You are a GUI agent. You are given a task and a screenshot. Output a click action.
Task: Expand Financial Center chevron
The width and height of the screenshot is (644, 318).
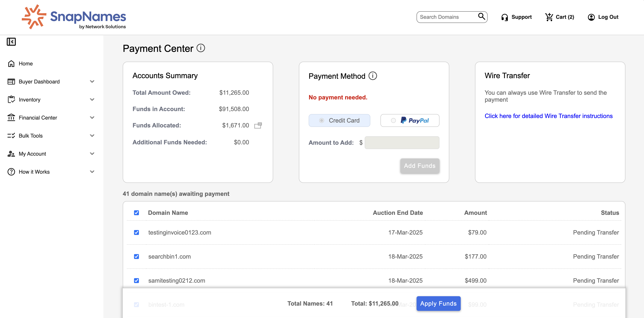click(x=92, y=117)
